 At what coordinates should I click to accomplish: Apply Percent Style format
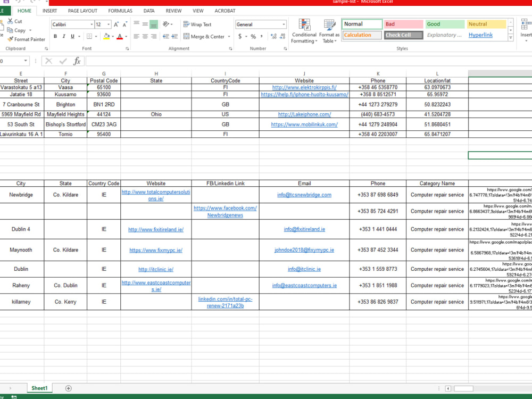[253, 36]
